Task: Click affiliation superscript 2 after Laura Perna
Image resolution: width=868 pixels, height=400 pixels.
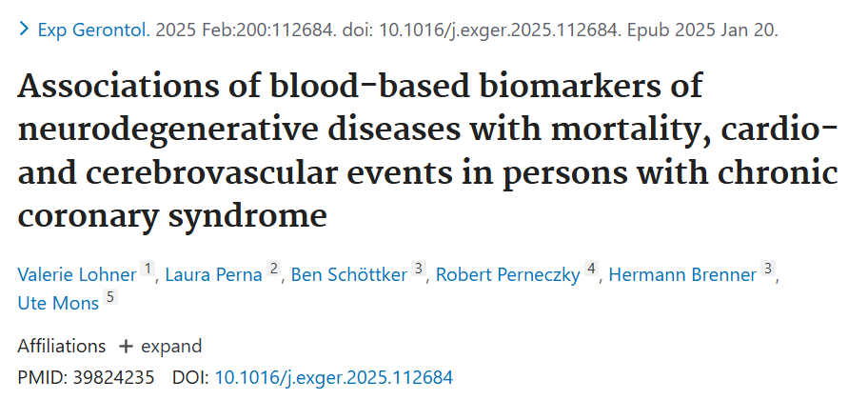Action: pyautogui.click(x=273, y=269)
